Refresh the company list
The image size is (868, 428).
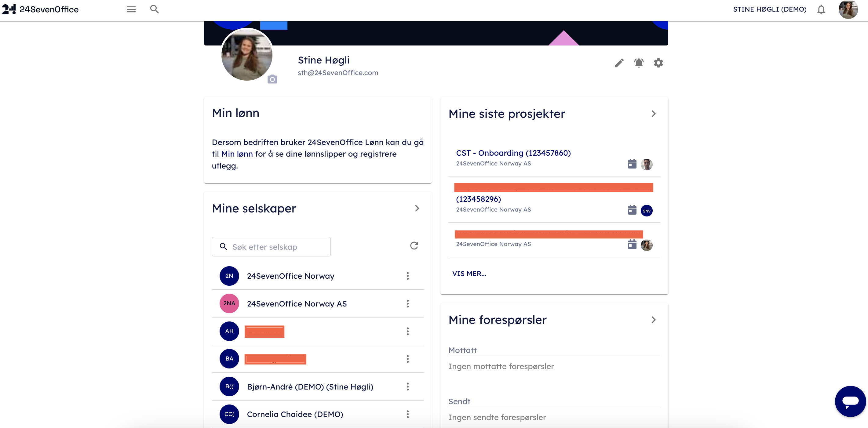point(414,246)
